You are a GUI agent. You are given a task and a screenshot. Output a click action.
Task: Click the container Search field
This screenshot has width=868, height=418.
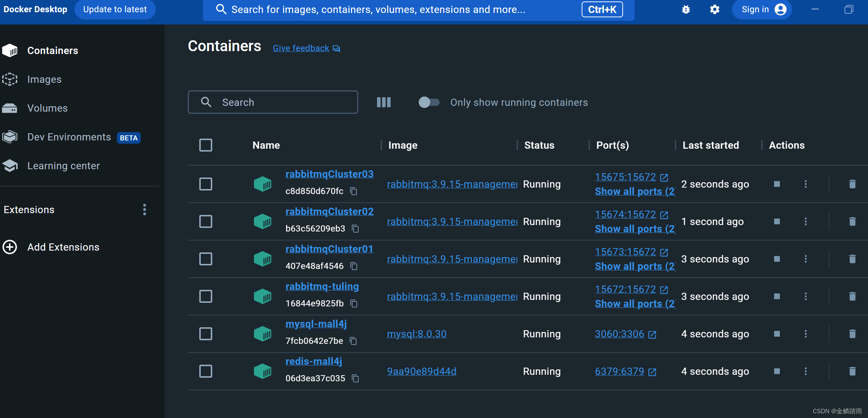[x=273, y=102]
